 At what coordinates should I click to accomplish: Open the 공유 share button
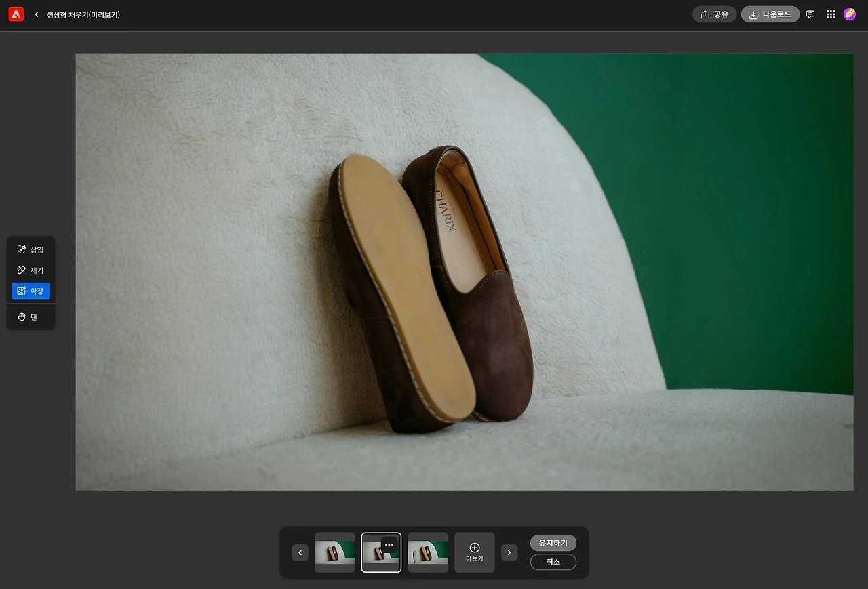tap(714, 14)
